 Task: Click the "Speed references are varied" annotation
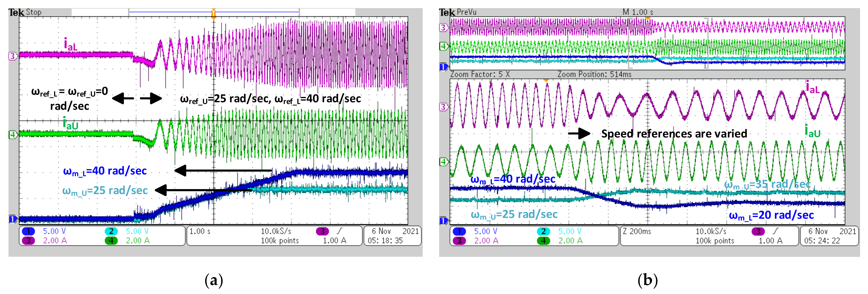[x=674, y=134]
